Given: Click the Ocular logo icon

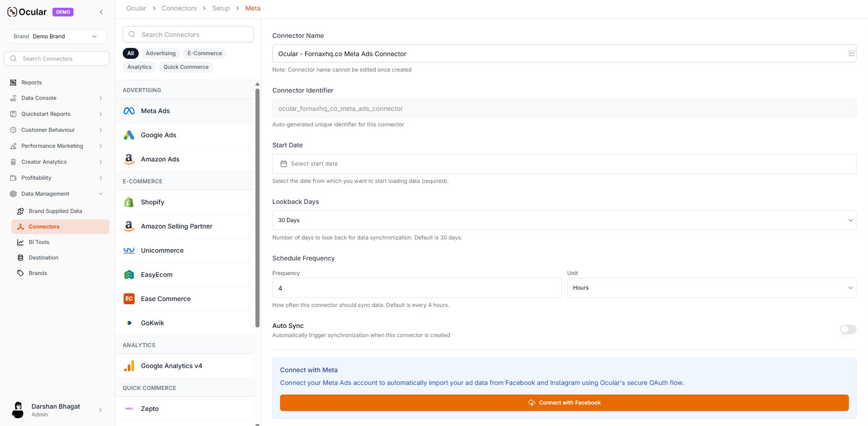Looking at the screenshot, I should 12,12.
